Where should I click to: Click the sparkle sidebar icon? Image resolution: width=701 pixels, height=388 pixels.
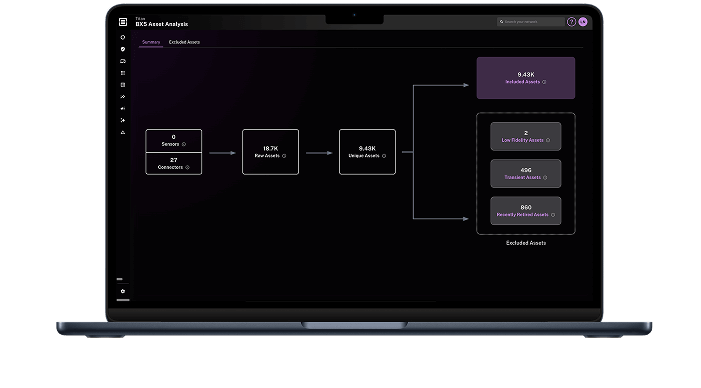[x=123, y=120]
